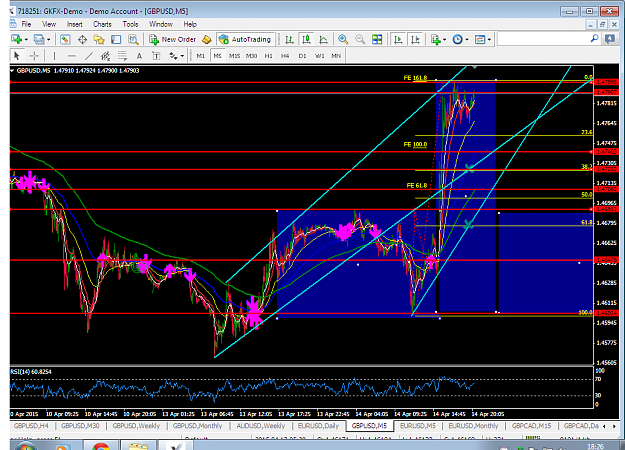Click the MetaEditor yellow book icon
The image size is (625, 450).
click(x=206, y=39)
